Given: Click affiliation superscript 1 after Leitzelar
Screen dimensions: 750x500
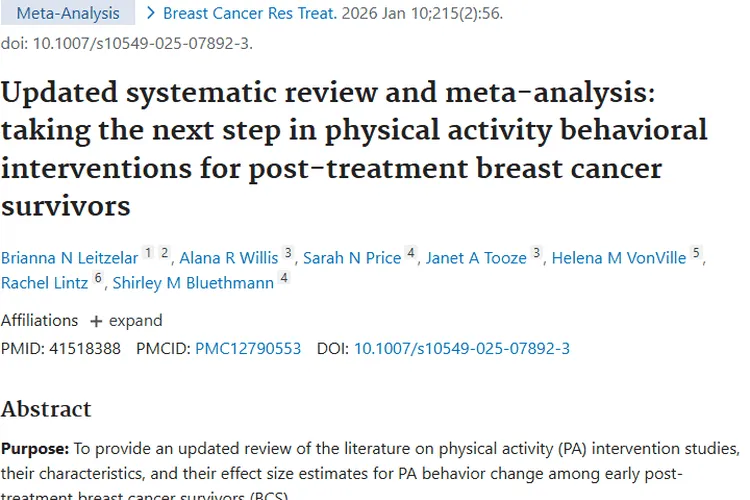Looking at the screenshot, I should (x=147, y=254).
